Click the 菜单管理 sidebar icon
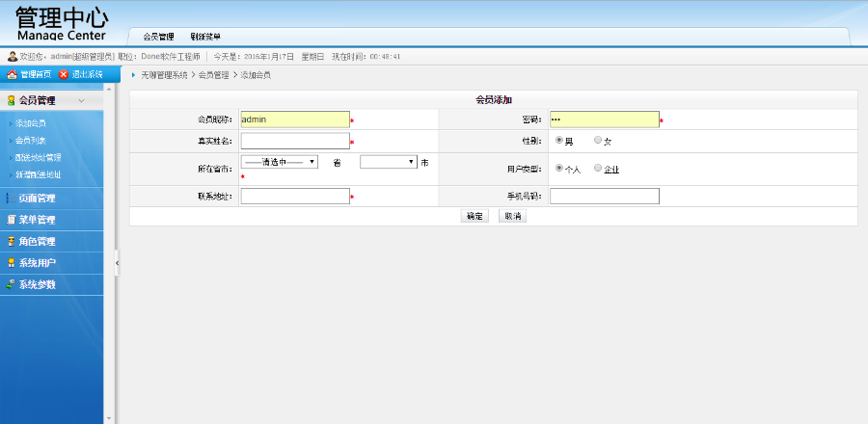868x424 pixels. click(x=11, y=220)
